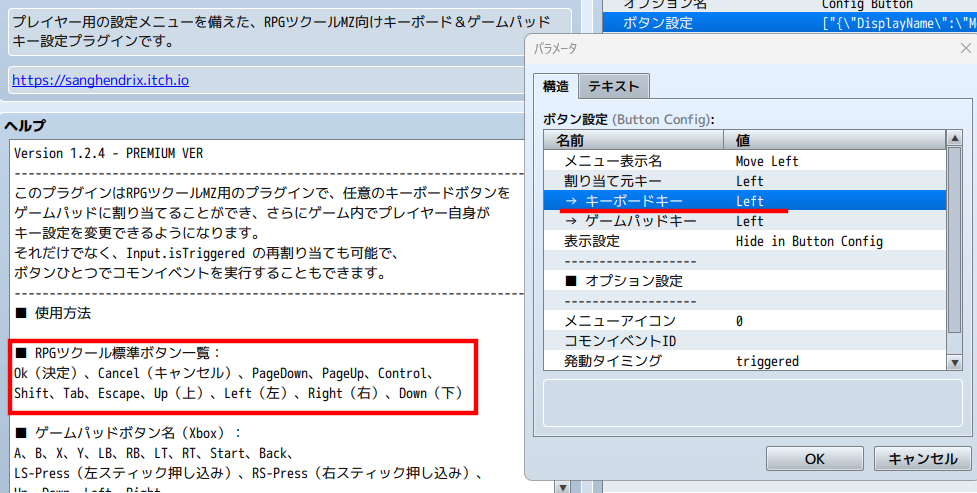Click the table scrollbar down arrow
The height and width of the screenshot is (493, 977).
click(x=954, y=361)
